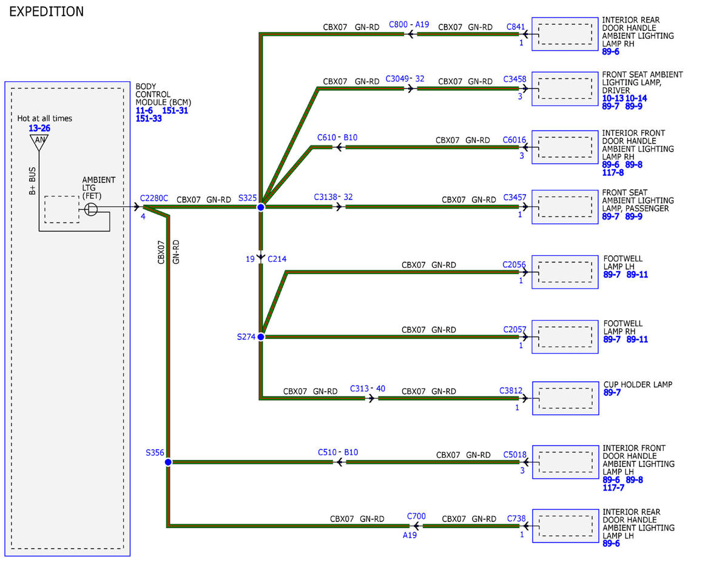Viewport: 728px width, 562px height.
Task: Select the Footwell Lamp LH component box
Action: pos(565,272)
